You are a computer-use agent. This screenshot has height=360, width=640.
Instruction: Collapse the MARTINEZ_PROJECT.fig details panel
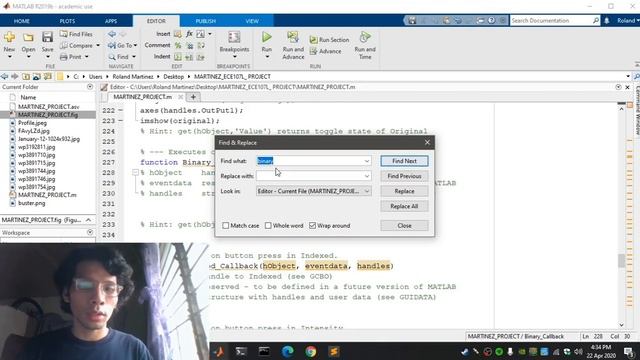tap(89, 220)
